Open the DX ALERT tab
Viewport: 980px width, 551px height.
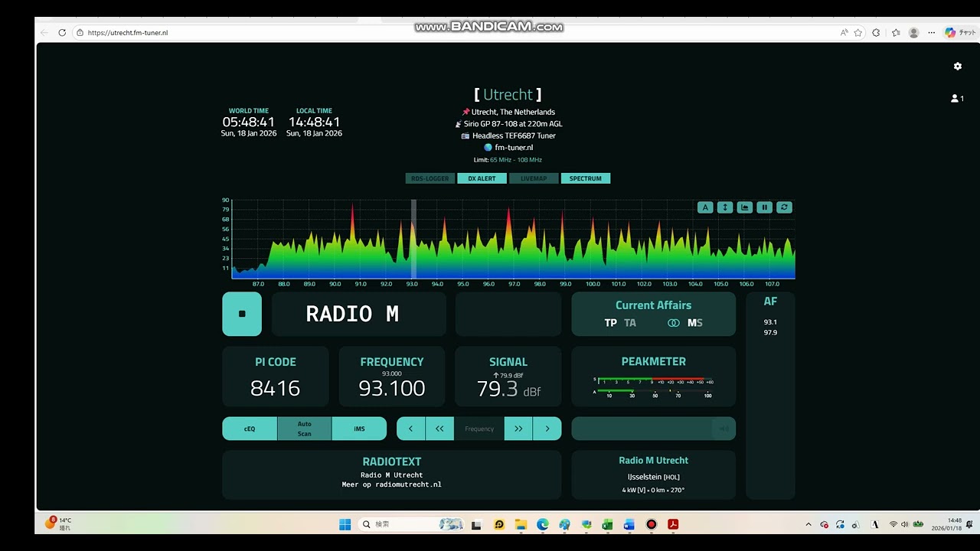coord(482,178)
